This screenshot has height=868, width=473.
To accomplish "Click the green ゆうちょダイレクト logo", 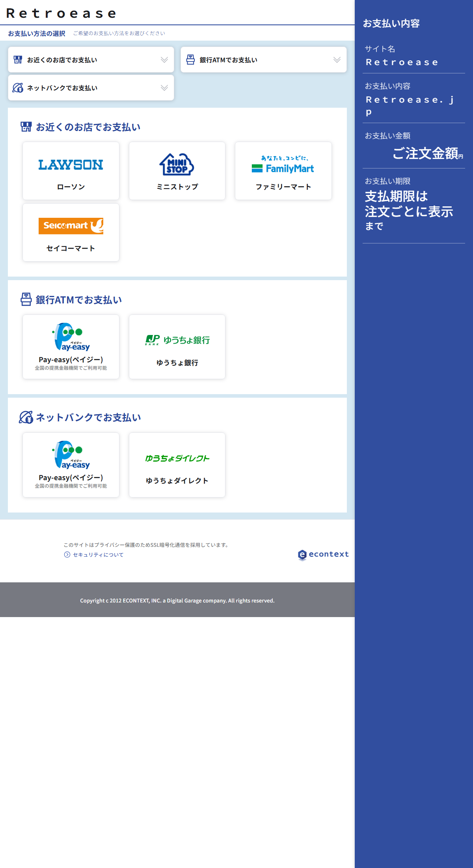I will tap(177, 458).
